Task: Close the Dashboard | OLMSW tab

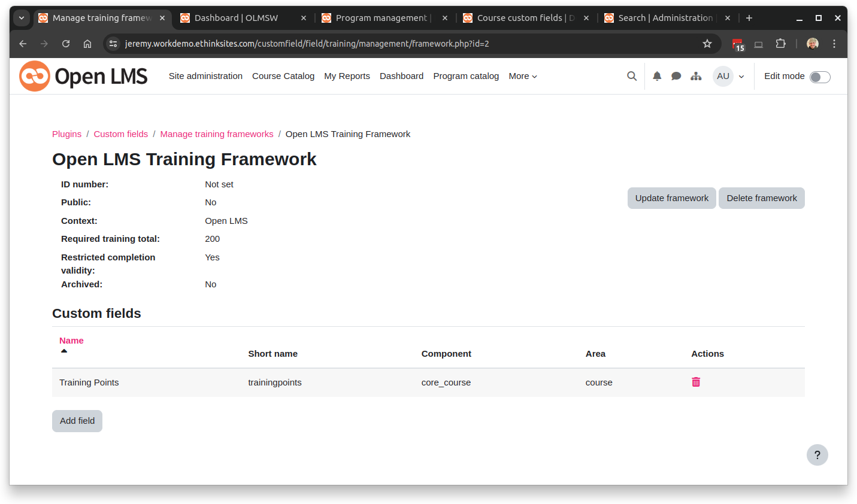Action: point(304,18)
